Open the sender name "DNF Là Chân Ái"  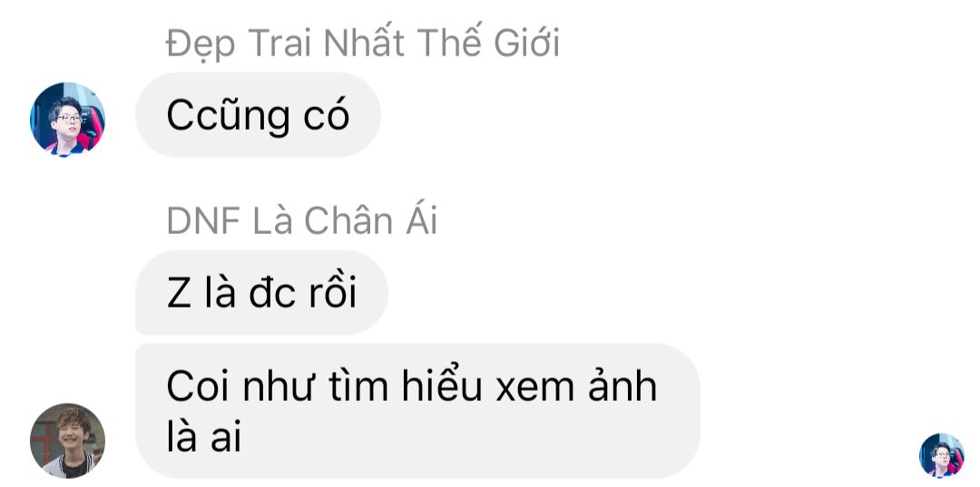pos(302,221)
